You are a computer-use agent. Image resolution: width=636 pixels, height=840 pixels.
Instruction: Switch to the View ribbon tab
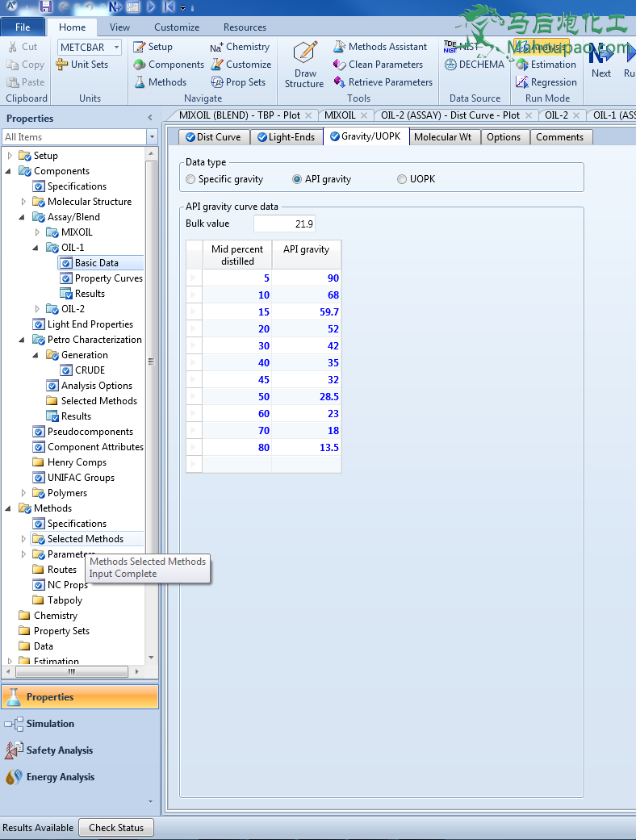(x=119, y=27)
